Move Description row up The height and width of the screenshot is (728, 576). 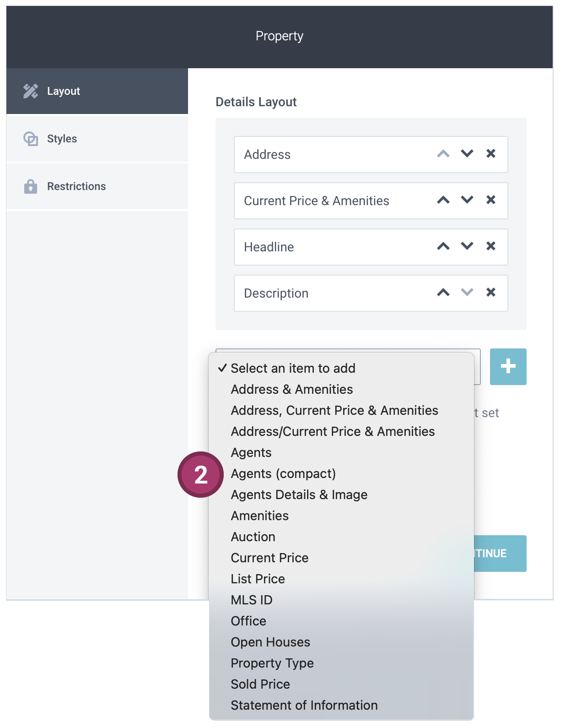443,293
